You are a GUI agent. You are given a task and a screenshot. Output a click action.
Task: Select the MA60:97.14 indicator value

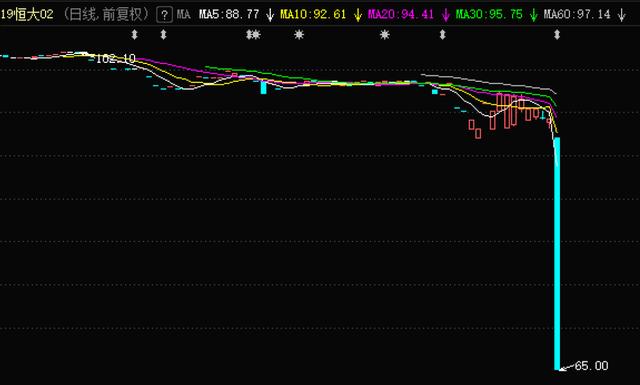click(577, 15)
